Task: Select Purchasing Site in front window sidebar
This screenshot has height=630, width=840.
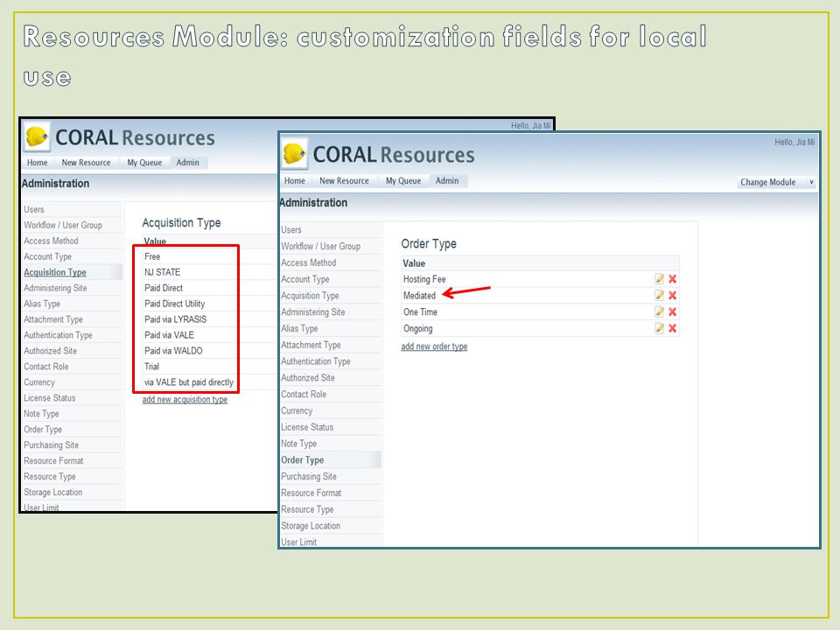Action: point(330,476)
